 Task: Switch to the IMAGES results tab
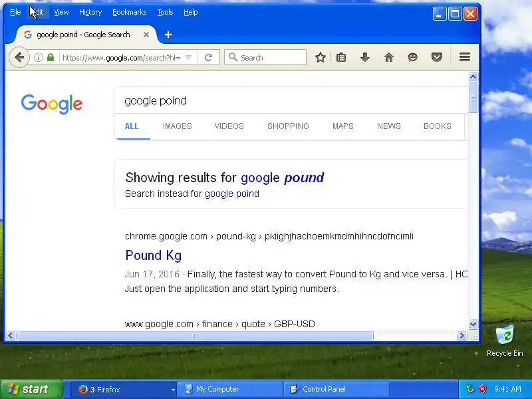click(x=177, y=126)
